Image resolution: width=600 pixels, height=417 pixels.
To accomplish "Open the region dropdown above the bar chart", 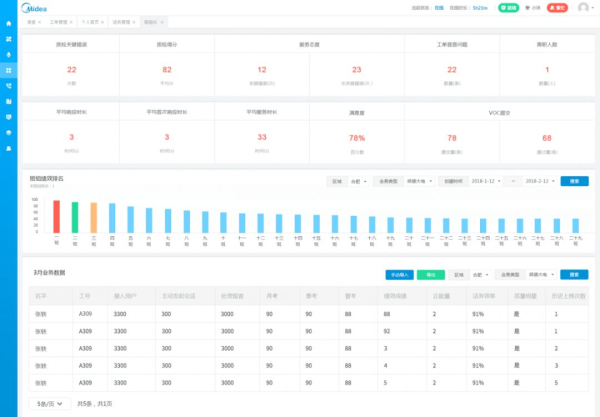I will [357, 181].
